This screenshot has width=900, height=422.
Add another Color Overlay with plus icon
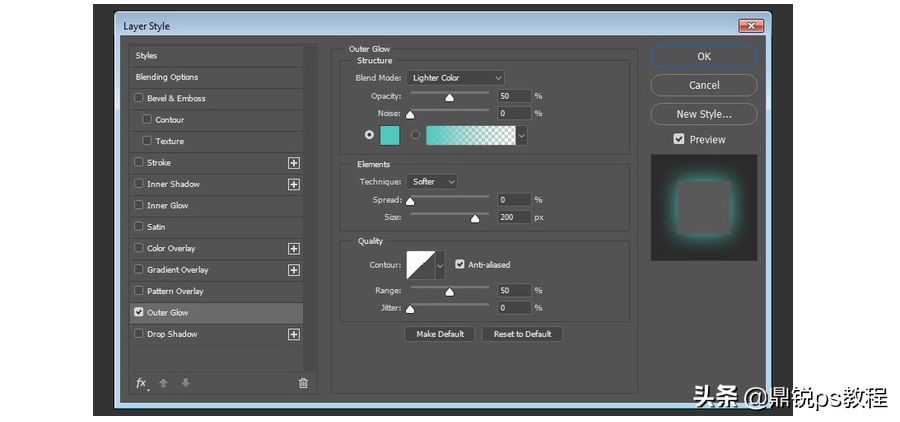click(x=294, y=249)
